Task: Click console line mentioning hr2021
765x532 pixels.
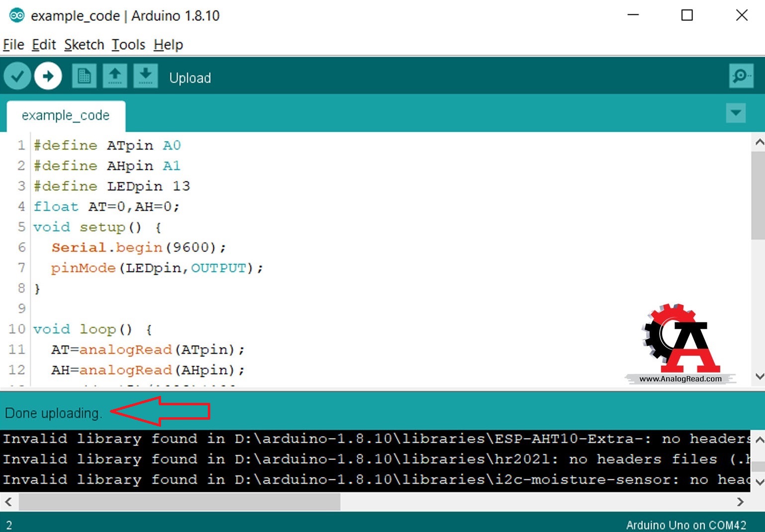Action: (x=376, y=459)
